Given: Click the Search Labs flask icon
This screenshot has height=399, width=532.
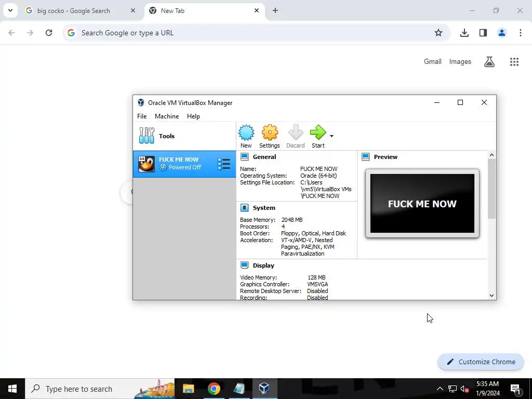Looking at the screenshot, I should pos(489,62).
